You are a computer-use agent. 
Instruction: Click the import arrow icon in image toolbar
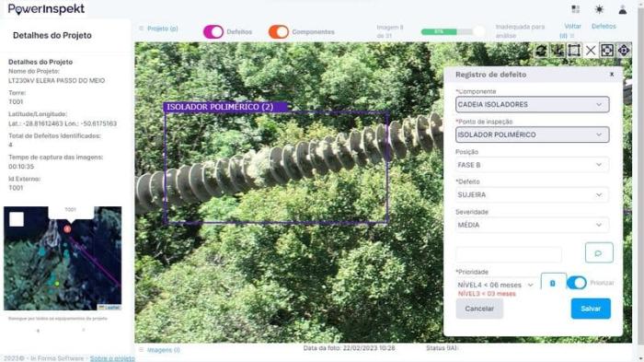point(558,50)
